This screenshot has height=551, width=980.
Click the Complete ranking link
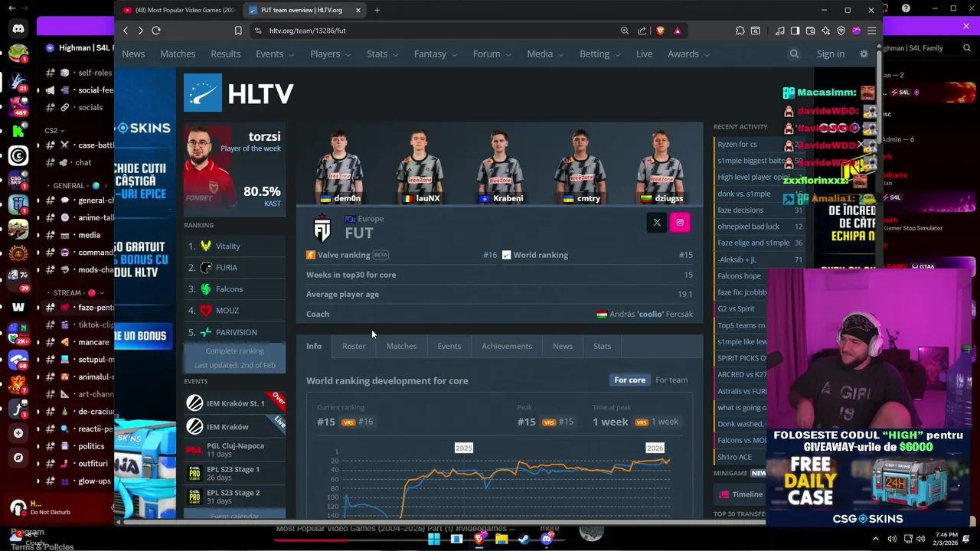click(x=234, y=350)
